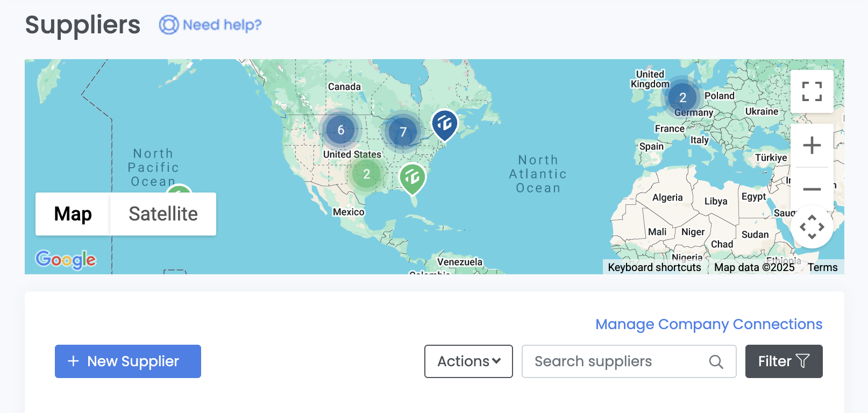Click the funnel icon on the Filter button
The width and height of the screenshot is (868, 413).
click(x=804, y=361)
